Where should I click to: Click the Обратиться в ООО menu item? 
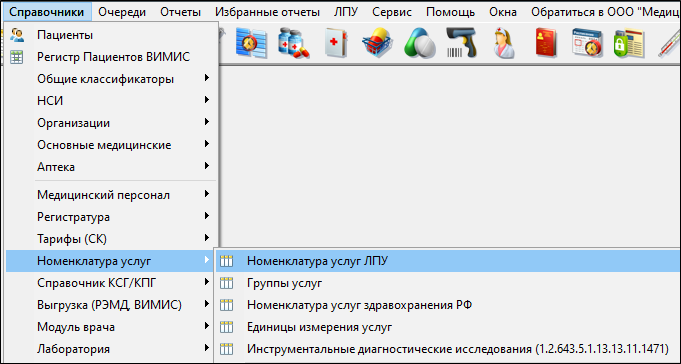604,12
